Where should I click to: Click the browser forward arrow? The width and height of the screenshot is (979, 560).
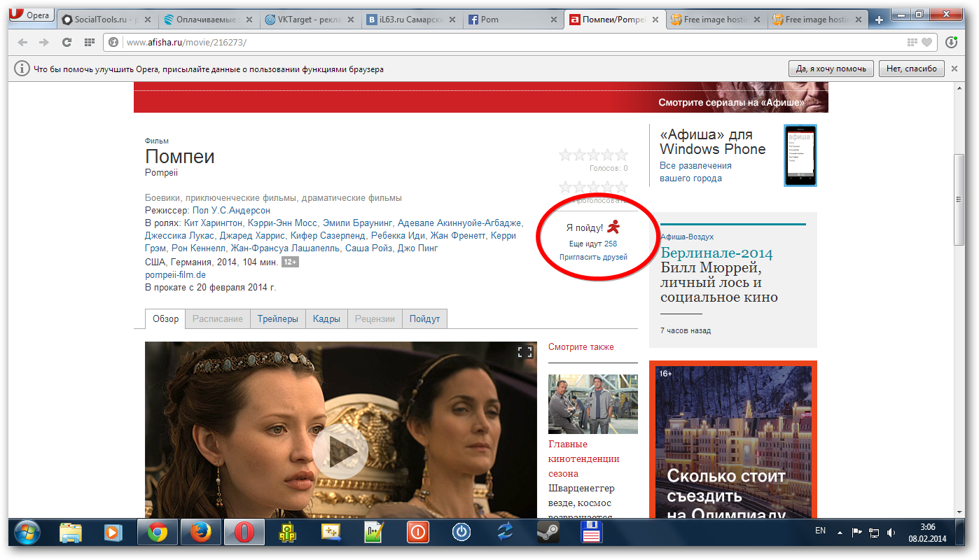click(44, 43)
